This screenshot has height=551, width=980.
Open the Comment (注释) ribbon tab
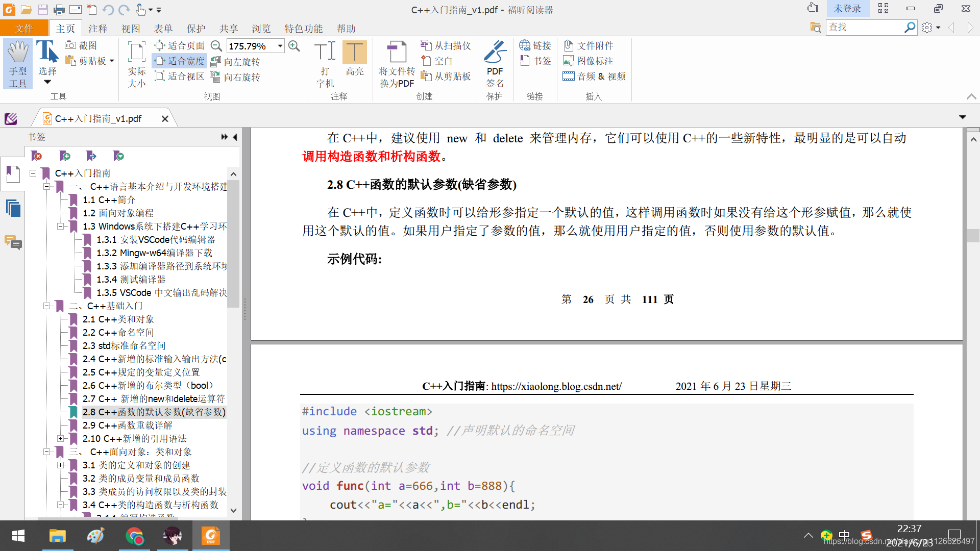pyautogui.click(x=97, y=29)
